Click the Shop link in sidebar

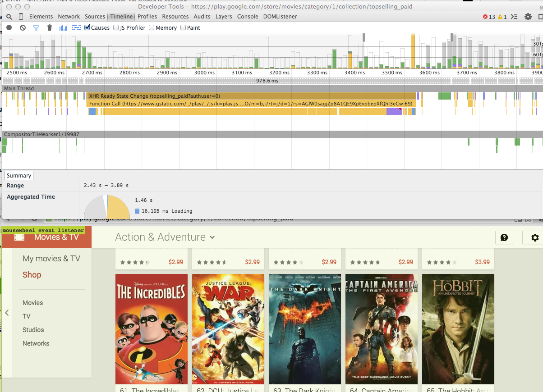[x=32, y=275]
